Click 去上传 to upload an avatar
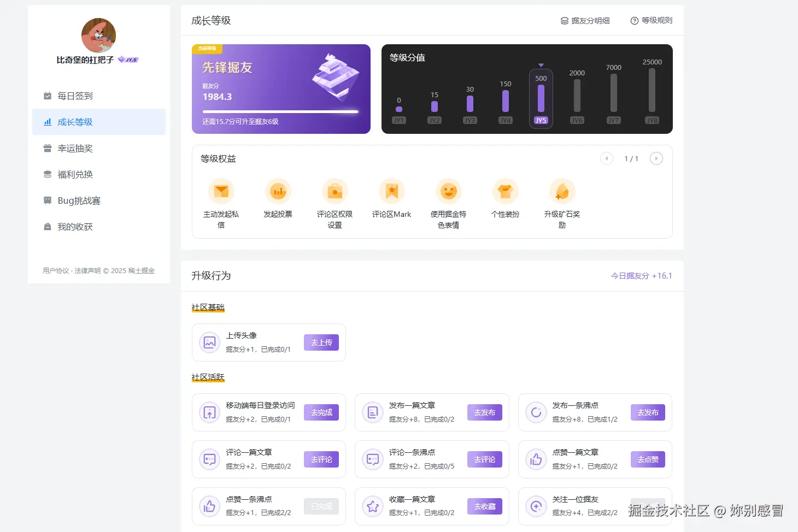798x532 pixels. [x=321, y=342]
